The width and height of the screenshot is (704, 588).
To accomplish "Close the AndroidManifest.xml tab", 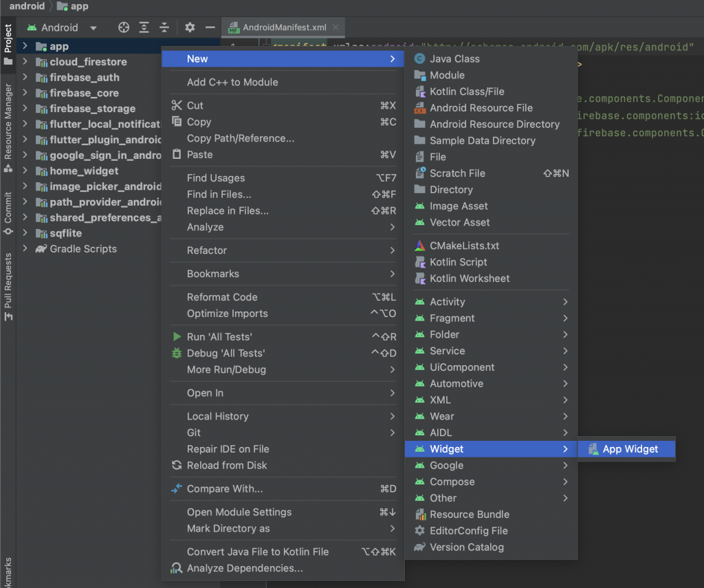I will [335, 28].
